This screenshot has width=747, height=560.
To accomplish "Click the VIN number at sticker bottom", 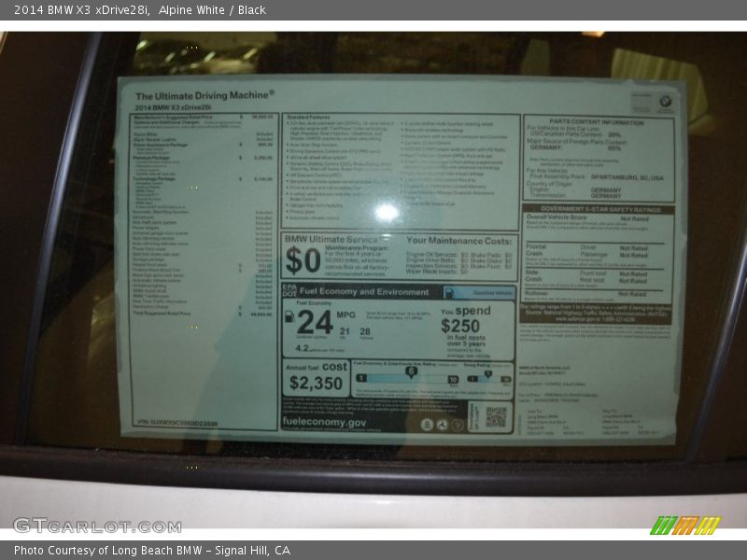I will coord(177,423).
